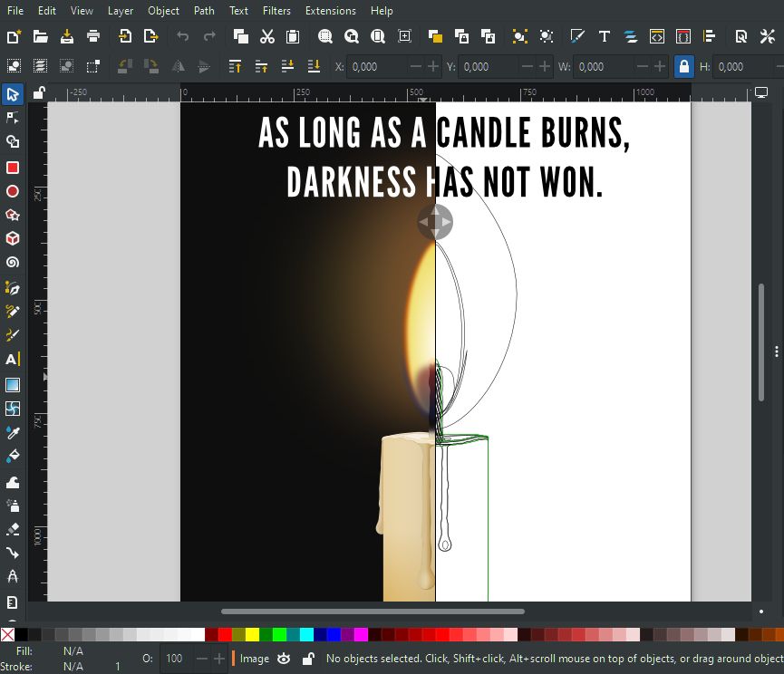Open the File menu
The width and height of the screenshot is (784, 674).
[15, 11]
